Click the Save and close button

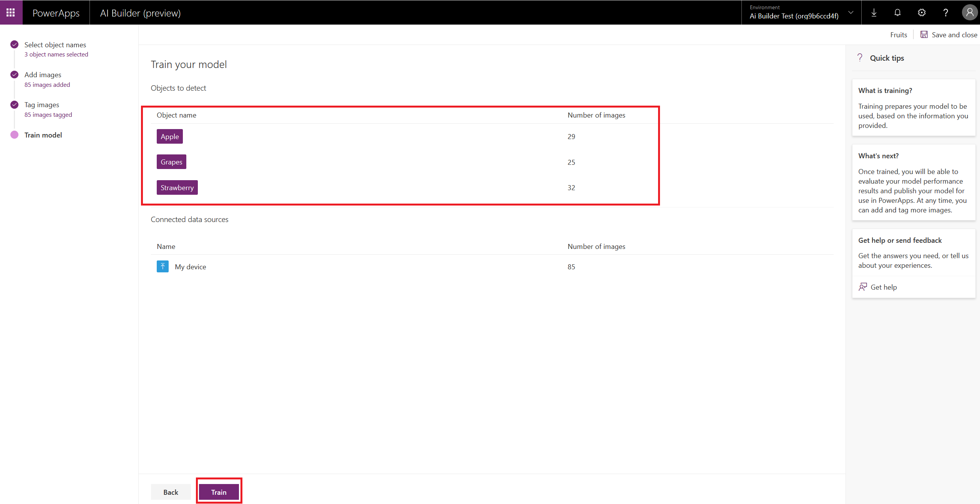949,35
